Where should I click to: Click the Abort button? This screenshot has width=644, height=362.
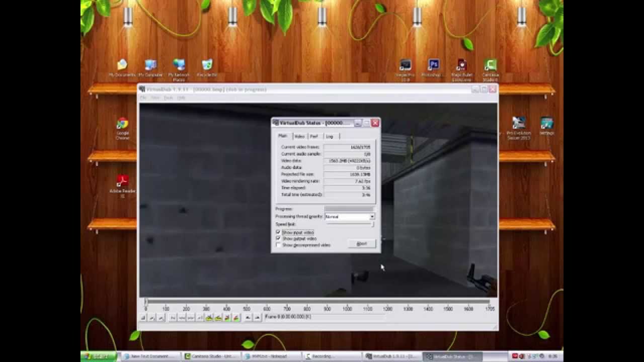[x=362, y=243]
